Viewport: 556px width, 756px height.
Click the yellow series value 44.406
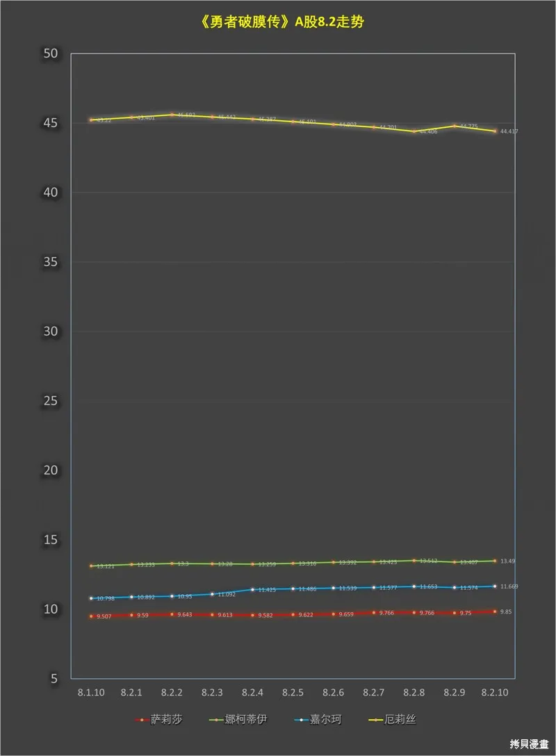click(x=428, y=131)
